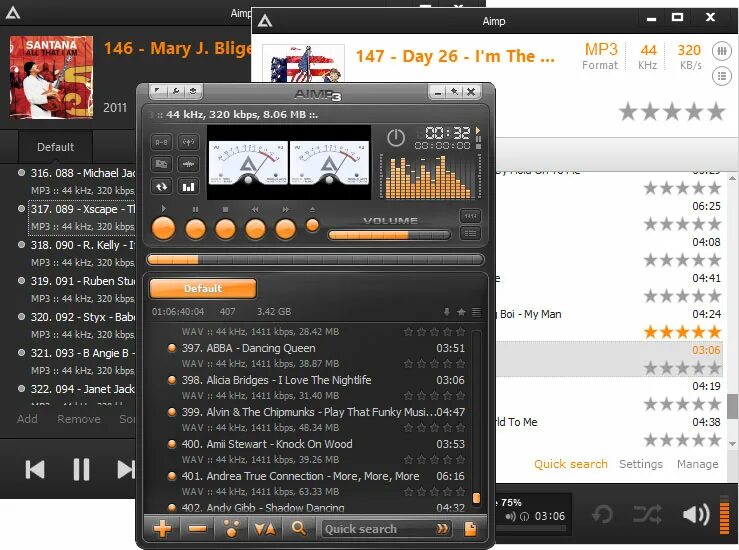The height and width of the screenshot is (550, 739).
Task: Seek within the AIMP3 track progress bar
Action: pyautogui.click(x=315, y=260)
